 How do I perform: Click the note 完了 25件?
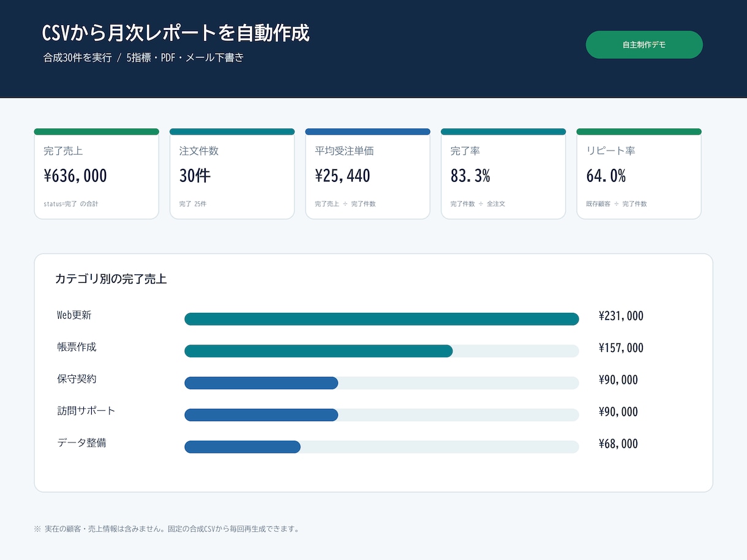[x=193, y=204]
